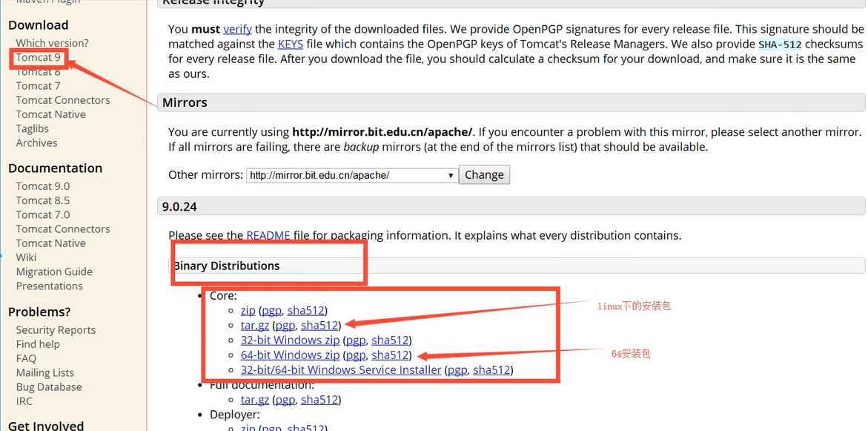Open pgp signature for Full documentation tar.gz
The height and width of the screenshot is (431, 868).
pos(285,399)
